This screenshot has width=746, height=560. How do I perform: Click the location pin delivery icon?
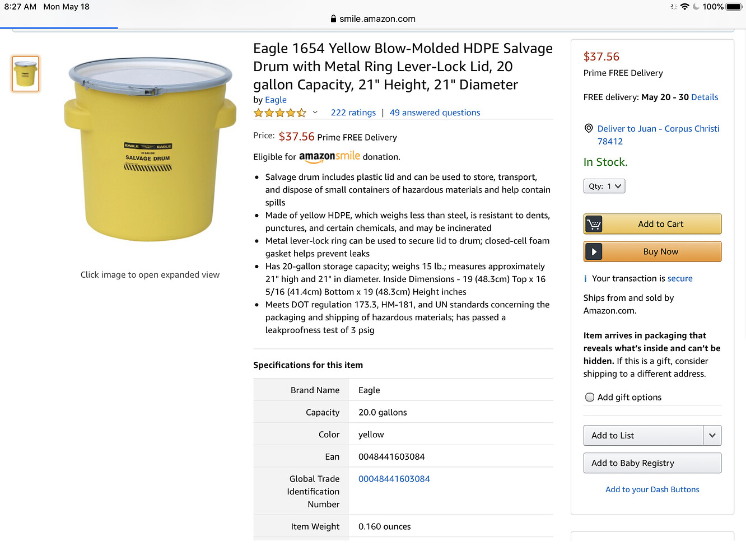coord(589,128)
